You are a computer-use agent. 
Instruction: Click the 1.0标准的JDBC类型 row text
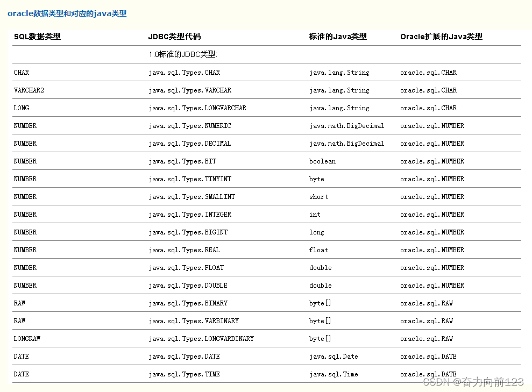tap(183, 54)
